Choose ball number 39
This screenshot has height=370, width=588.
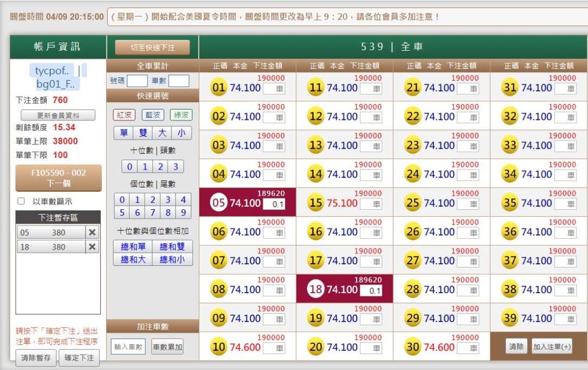510,318
